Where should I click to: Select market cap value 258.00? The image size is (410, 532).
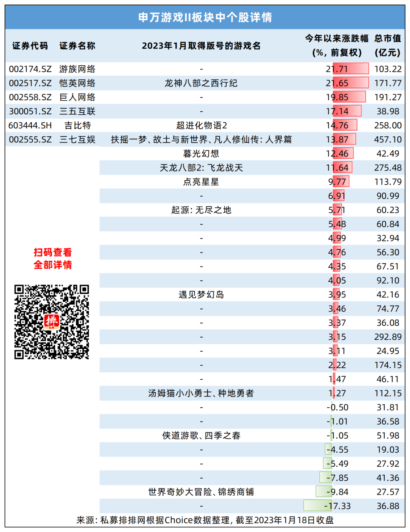388,125
